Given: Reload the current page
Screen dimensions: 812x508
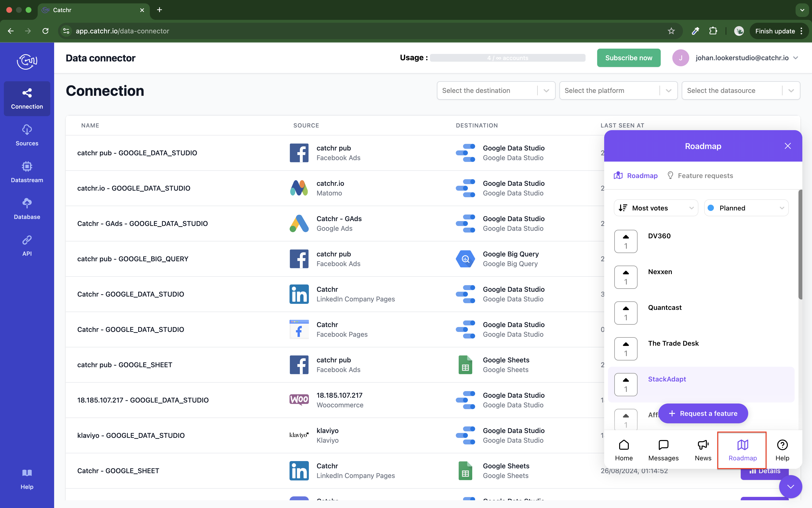Looking at the screenshot, I should click(x=45, y=31).
